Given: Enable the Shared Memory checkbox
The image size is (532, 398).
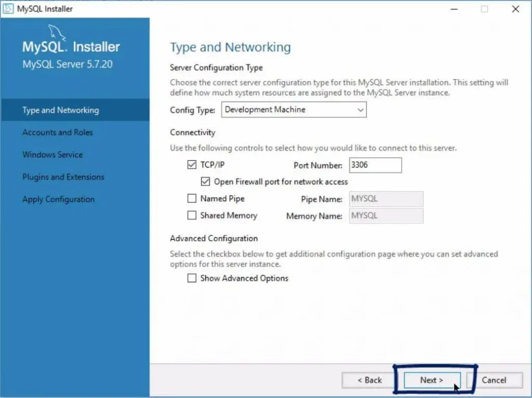Looking at the screenshot, I should tap(192, 215).
